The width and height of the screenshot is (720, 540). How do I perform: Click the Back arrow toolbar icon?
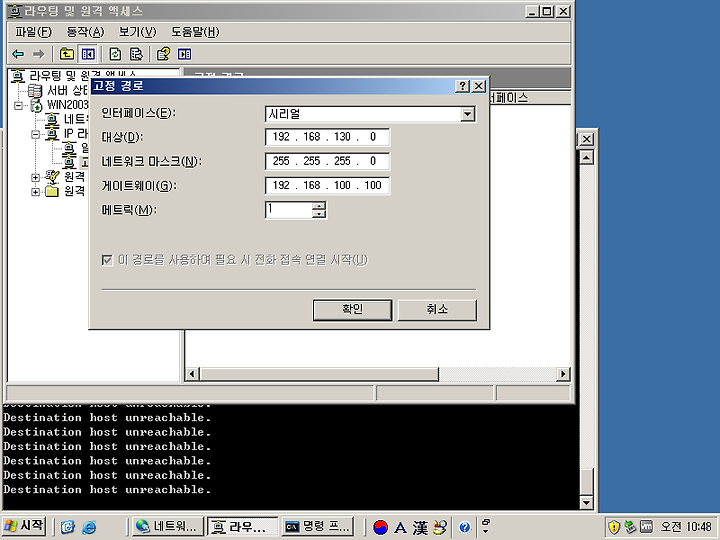[18, 54]
